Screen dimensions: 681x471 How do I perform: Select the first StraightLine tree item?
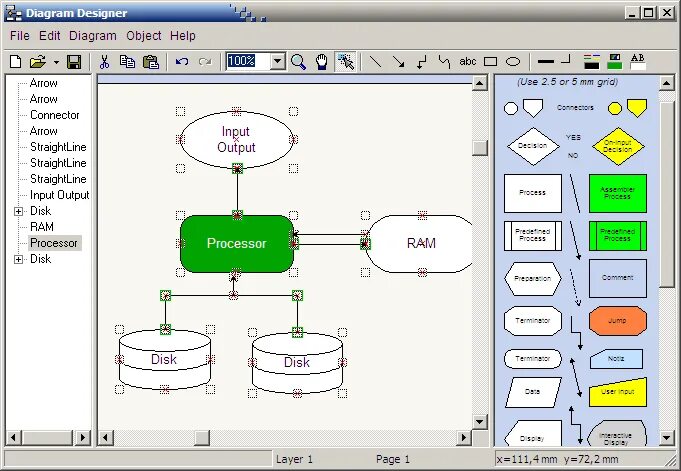(58, 147)
